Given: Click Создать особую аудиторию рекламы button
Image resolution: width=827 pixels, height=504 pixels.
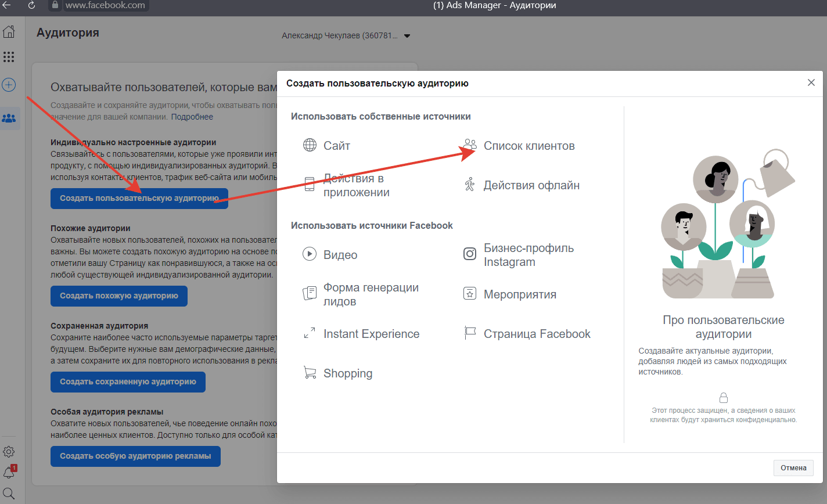Looking at the screenshot, I should click(135, 456).
